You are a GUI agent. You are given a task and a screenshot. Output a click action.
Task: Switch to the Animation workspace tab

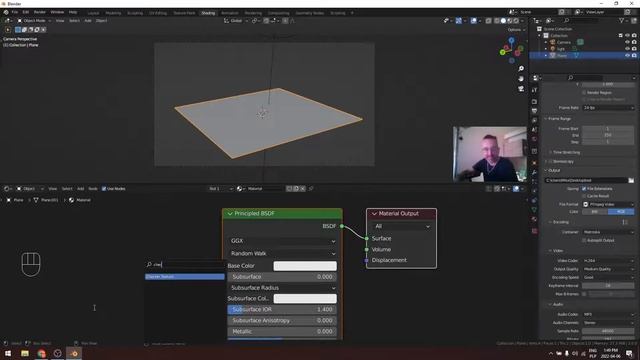point(230,13)
